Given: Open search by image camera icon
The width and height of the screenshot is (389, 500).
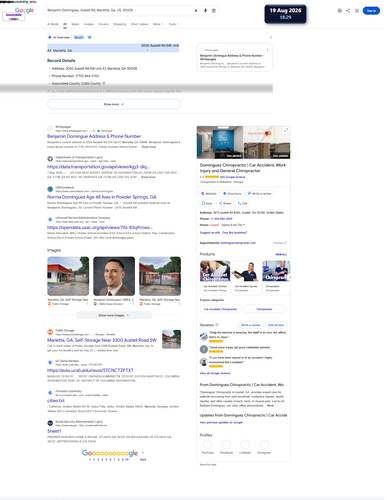Looking at the screenshot, I should pyautogui.click(x=214, y=11).
